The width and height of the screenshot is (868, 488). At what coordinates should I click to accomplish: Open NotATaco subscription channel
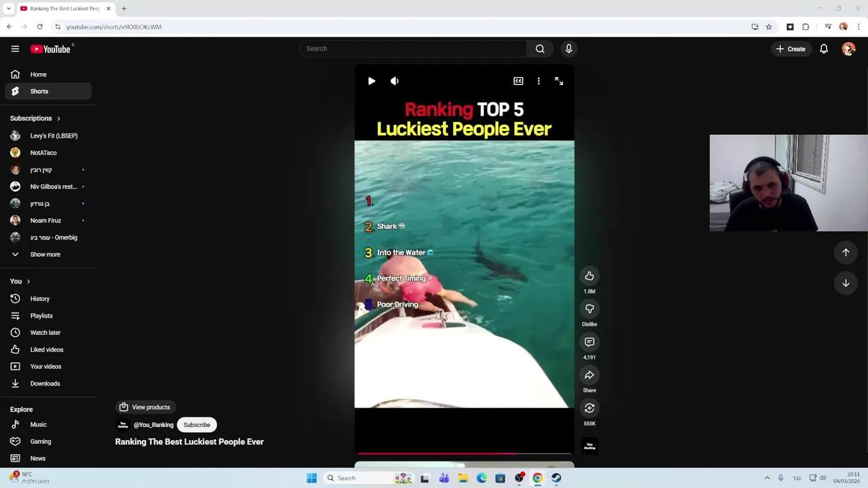[47, 152]
